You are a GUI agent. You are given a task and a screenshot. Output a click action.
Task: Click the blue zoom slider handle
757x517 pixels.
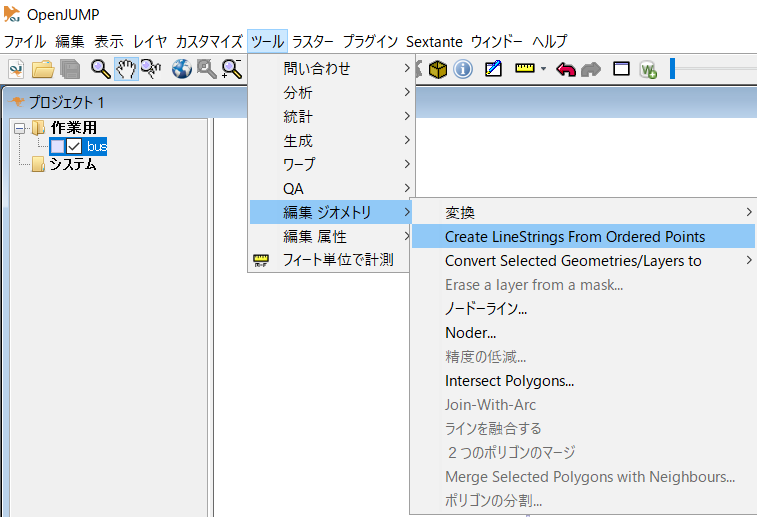tap(672, 69)
